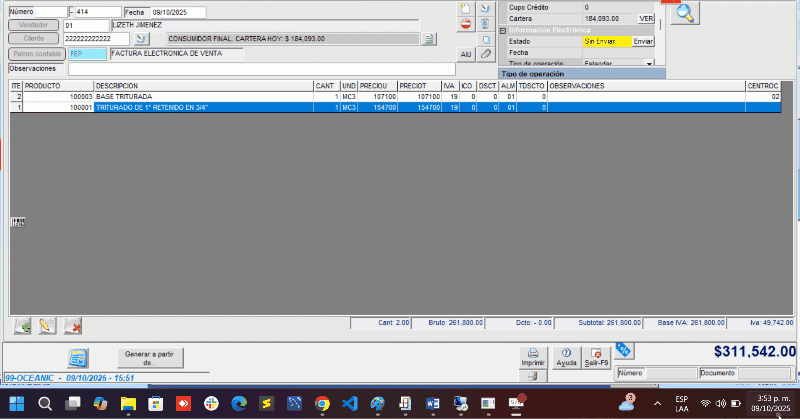Click the add row green arrow icon
This screenshot has width=800, height=419.
(22, 326)
